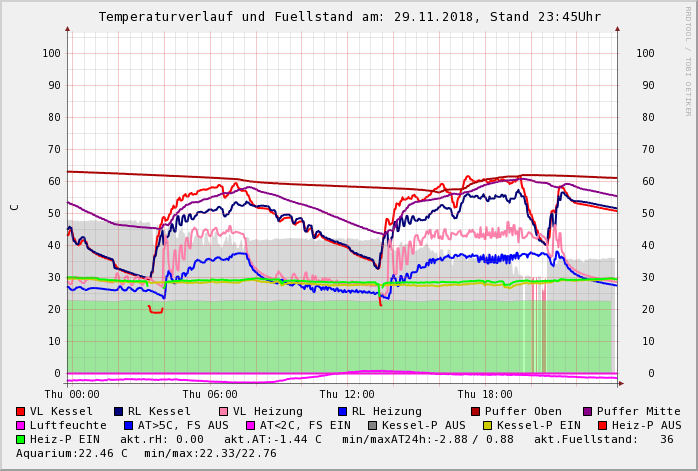This screenshot has height=471, width=698.
Task: Click the green Heiz-P EIN swatch
Action: tap(21, 439)
